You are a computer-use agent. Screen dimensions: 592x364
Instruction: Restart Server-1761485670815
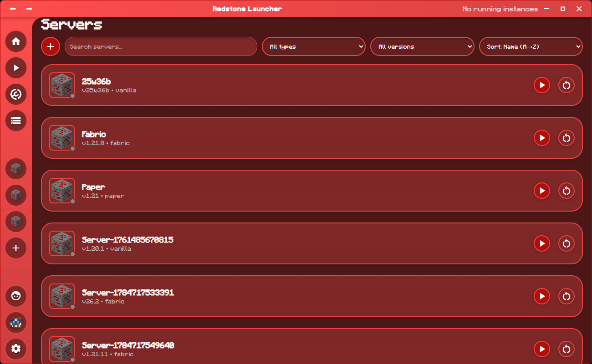pyautogui.click(x=566, y=243)
